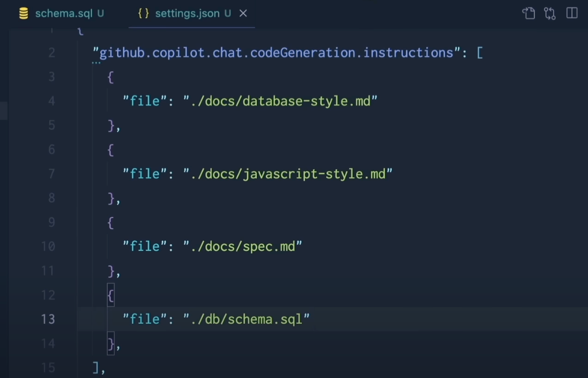Click line number 15 in the gutter
This screenshot has width=588, height=378.
pyautogui.click(x=48, y=368)
